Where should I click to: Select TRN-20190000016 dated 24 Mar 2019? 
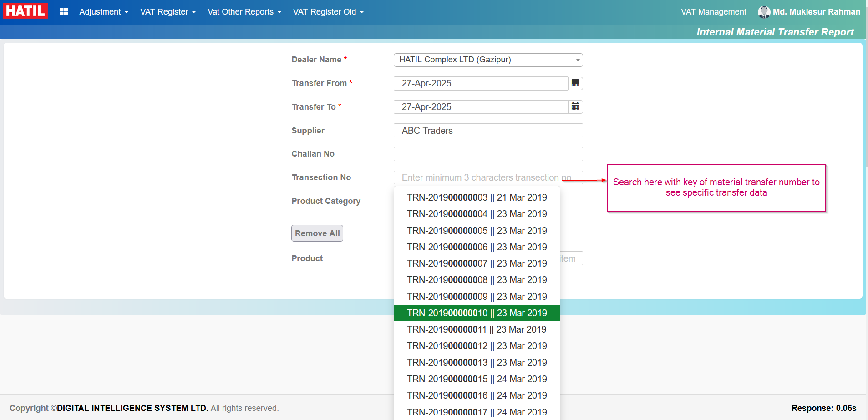pyautogui.click(x=477, y=395)
